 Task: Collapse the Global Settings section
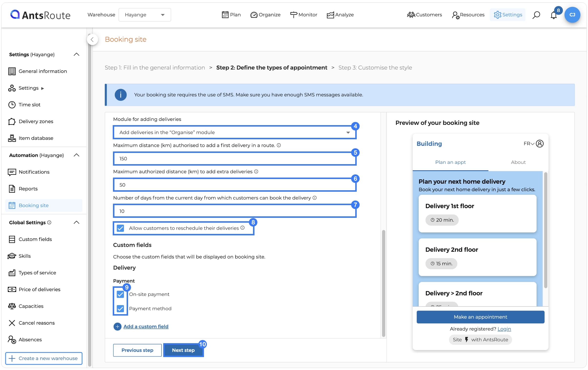point(76,222)
